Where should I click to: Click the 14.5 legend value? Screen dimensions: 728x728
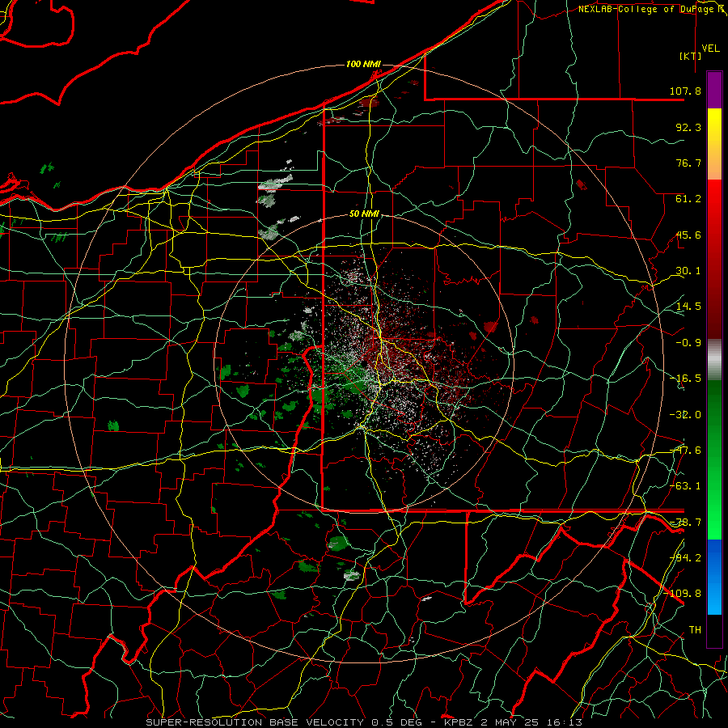pos(688,307)
